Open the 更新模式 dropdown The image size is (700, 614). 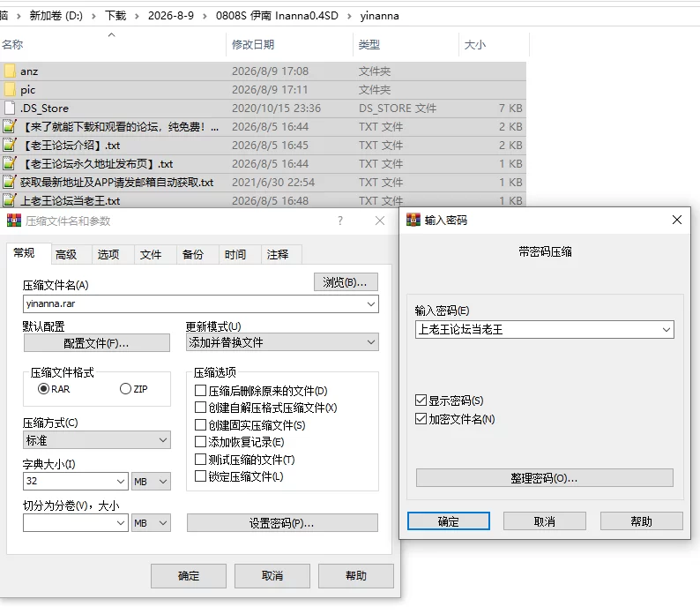282,342
